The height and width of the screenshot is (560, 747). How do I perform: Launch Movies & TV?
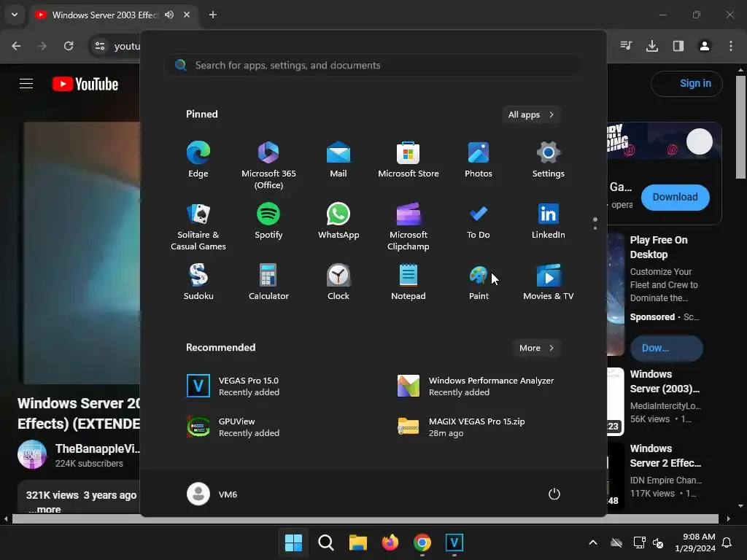coord(549,282)
